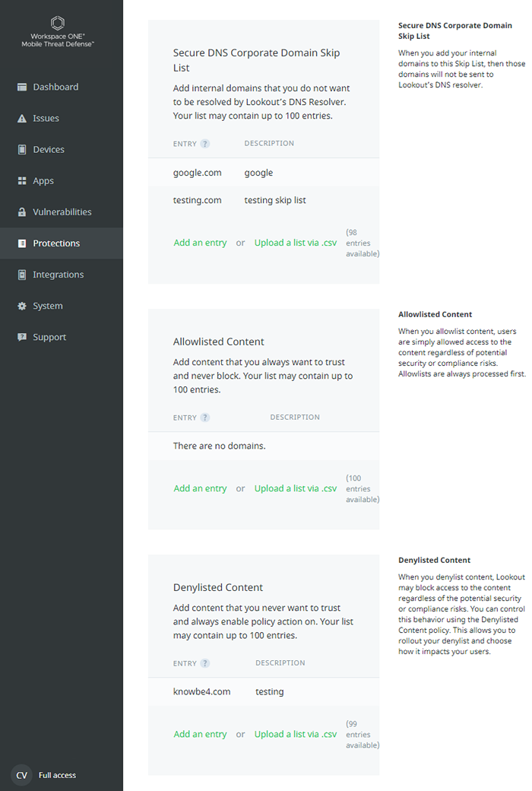Click the CV user avatar
Viewport: 532px width, 791px height.
22,775
